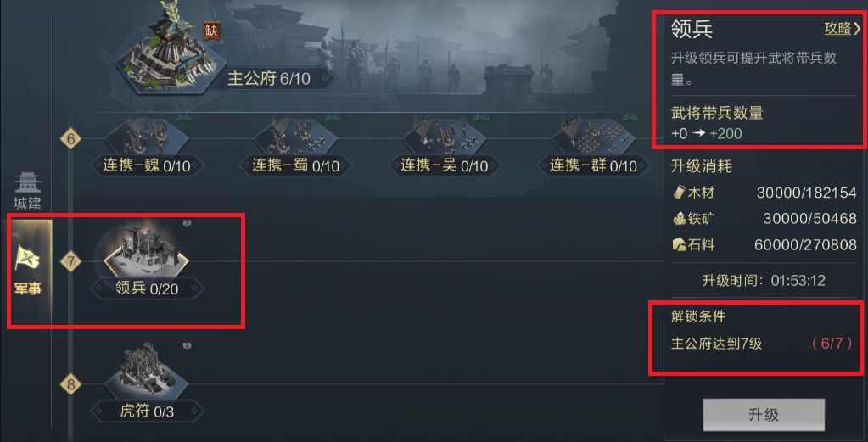This screenshot has width=868, height=442.
Task: Tap the 缺 badge beside 主公府
Action: tap(212, 31)
